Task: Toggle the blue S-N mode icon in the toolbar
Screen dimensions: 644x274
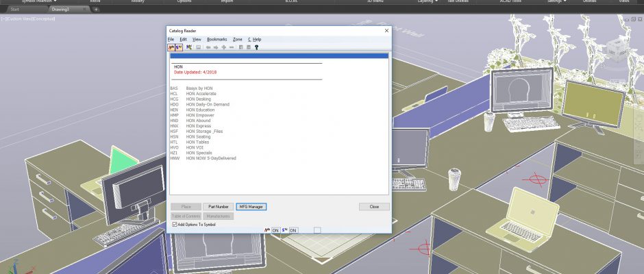Action: click(x=179, y=47)
